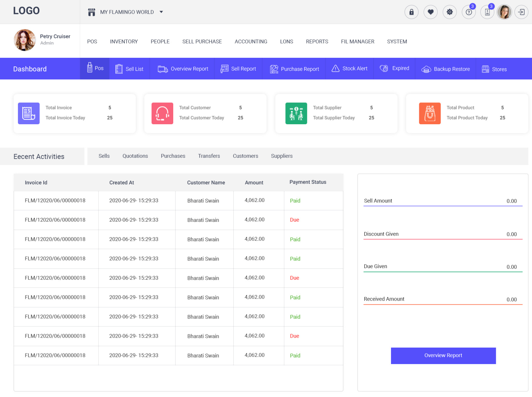The height and width of the screenshot is (397, 532).
Task: Open Backup Restore label in toolbar
Action: point(452,69)
